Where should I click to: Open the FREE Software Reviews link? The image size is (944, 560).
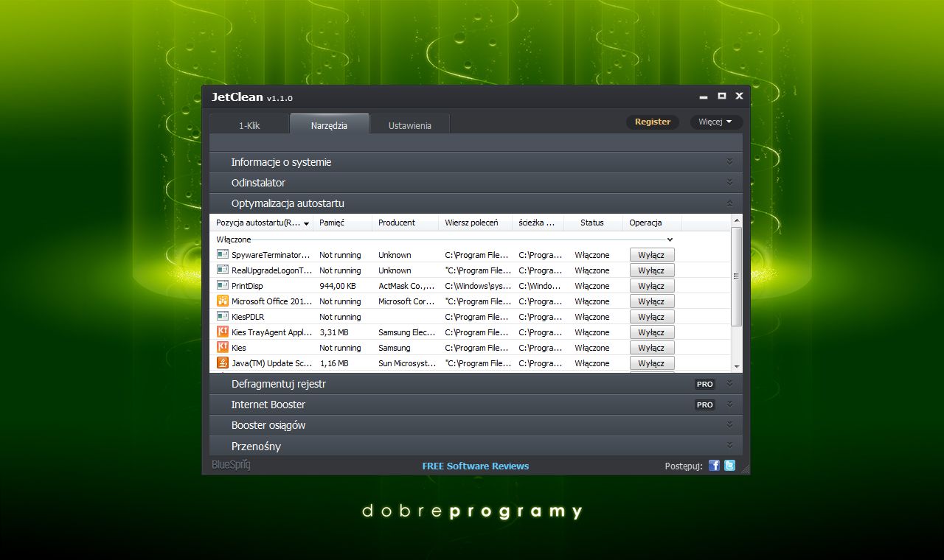476,466
